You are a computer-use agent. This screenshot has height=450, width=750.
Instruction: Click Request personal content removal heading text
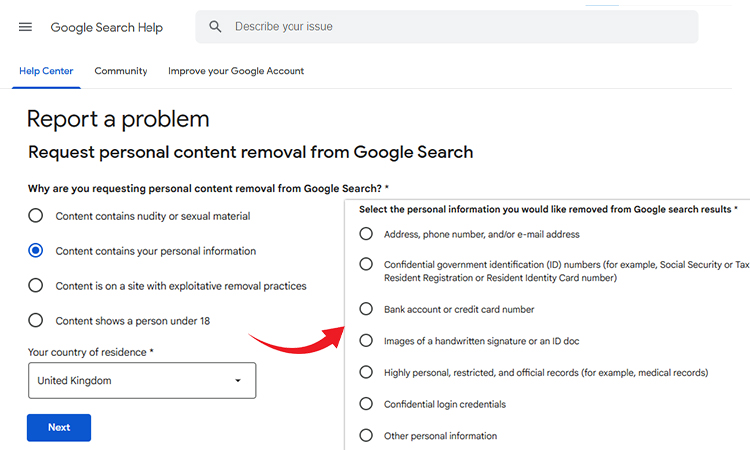pos(251,152)
